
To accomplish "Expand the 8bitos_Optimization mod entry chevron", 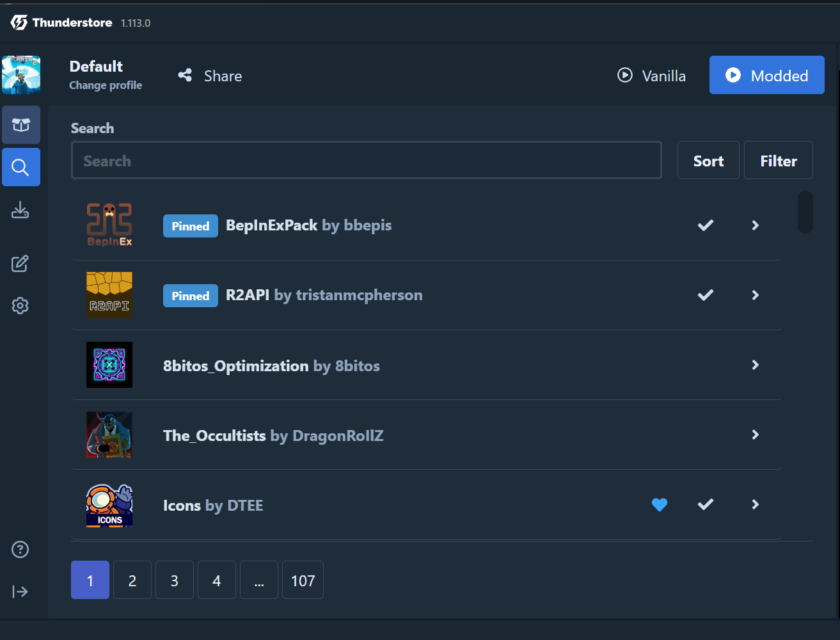I will [x=756, y=365].
